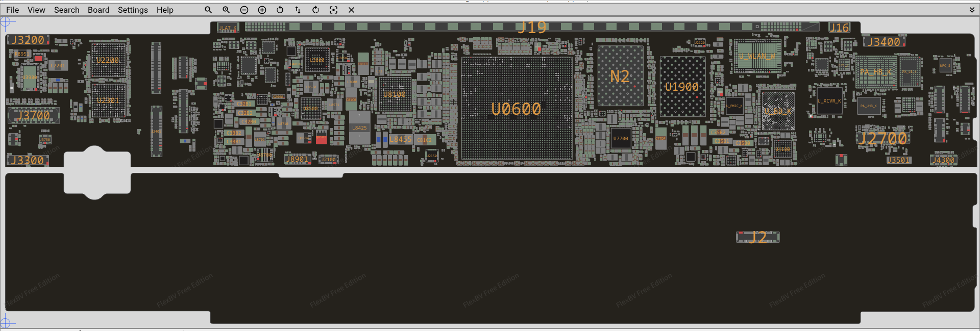Click the X icon in the toolbar

351,10
